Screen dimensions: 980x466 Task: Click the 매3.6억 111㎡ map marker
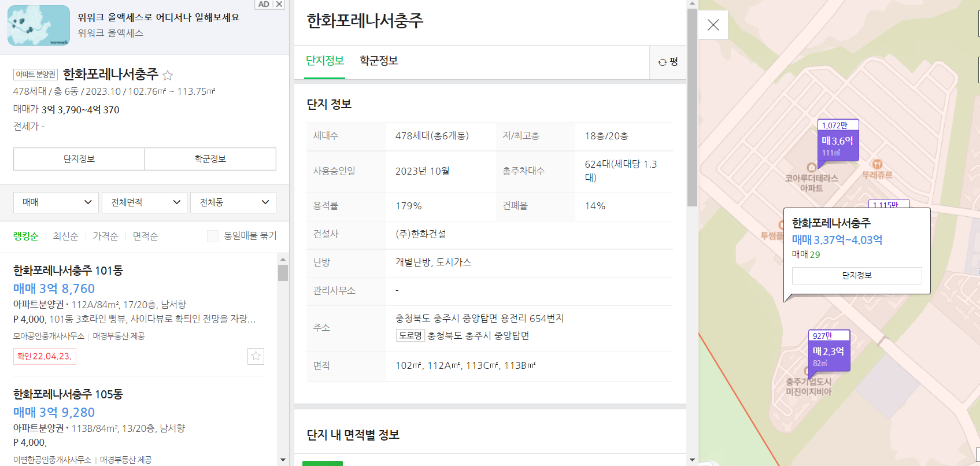click(838, 140)
